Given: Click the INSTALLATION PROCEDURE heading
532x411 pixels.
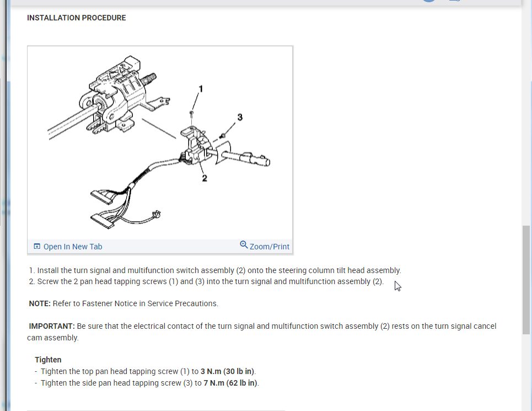Looking at the screenshot, I should (x=76, y=18).
